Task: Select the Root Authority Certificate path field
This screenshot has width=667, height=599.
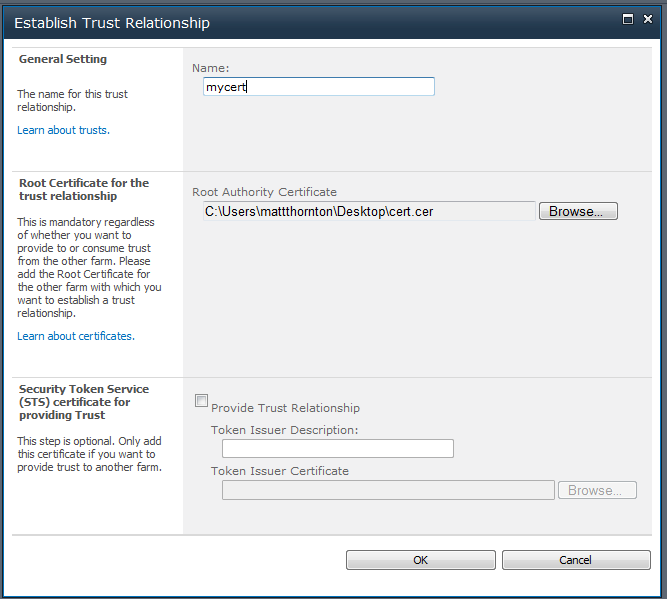Action: click(369, 211)
